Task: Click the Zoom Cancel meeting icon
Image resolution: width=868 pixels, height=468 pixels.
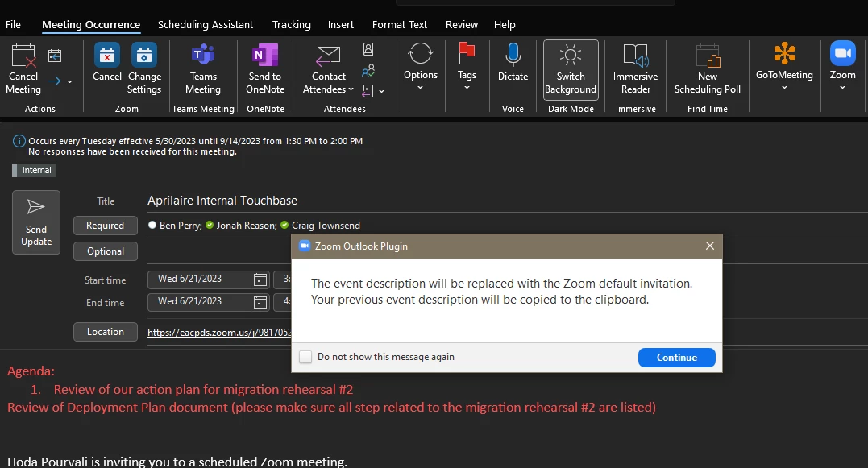Action: pos(107,56)
